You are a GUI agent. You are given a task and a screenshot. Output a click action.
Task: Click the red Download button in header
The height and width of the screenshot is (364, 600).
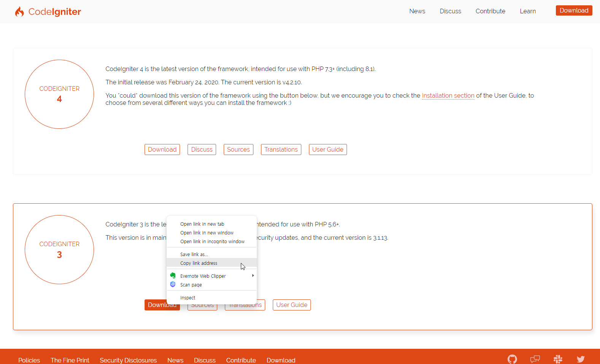pyautogui.click(x=574, y=11)
